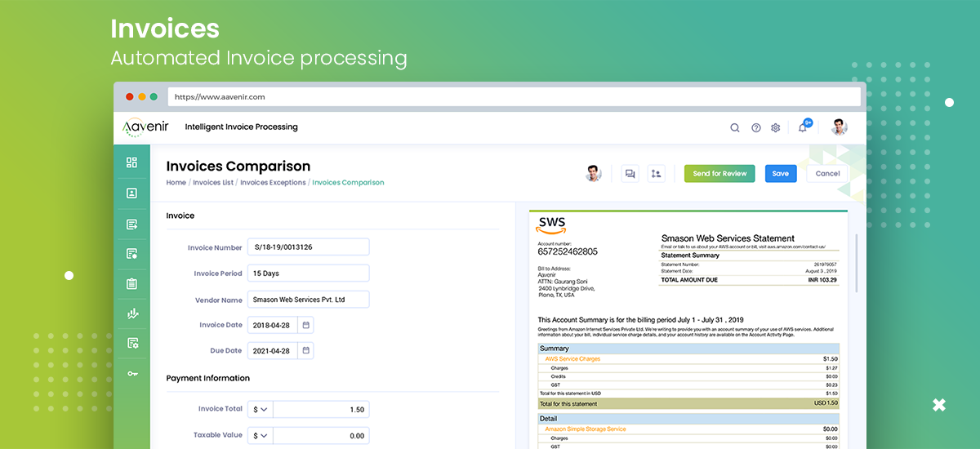This screenshot has height=449, width=980.
Task: Open the invoice settings sidebar icon
Action: point(131,343)
